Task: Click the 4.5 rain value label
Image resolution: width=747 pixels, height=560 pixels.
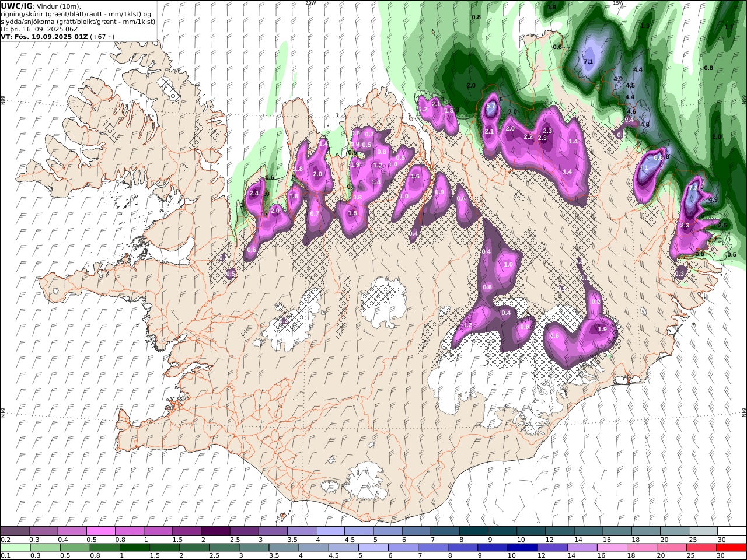Action: 630,85
